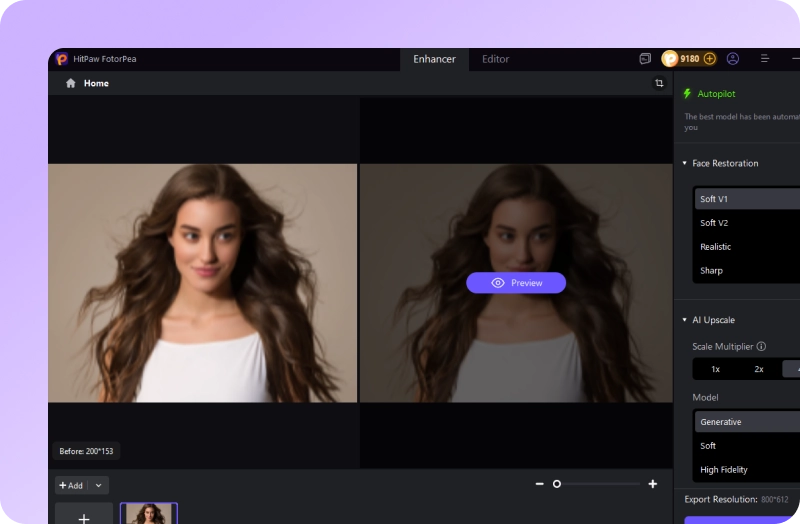The height and width of the screenshot is (524, 800).
Task: Collapse the AI Upscale section
Action: tap(685, 320)
